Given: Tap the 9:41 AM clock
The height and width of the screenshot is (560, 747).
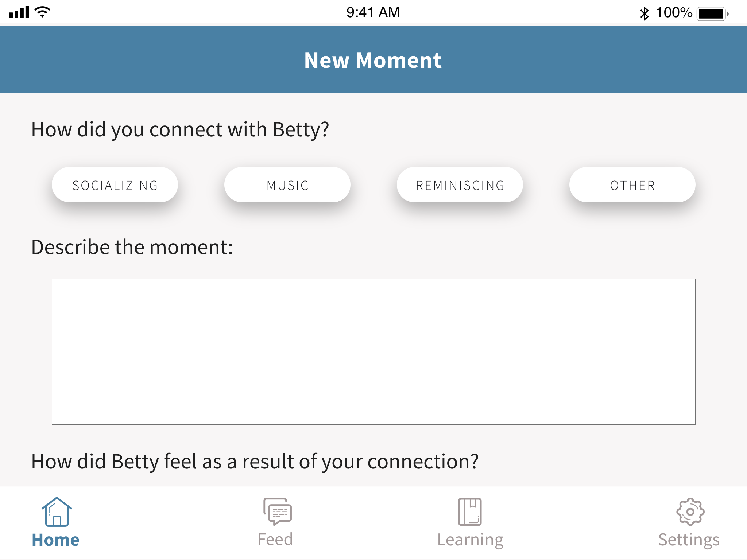Looking at the screenshot, I should 373,12.
